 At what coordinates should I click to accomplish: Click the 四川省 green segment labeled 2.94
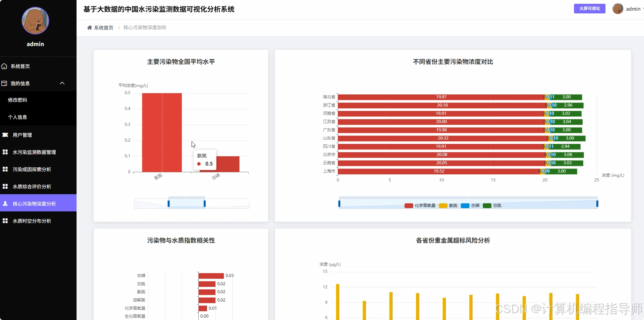point(565,146)
